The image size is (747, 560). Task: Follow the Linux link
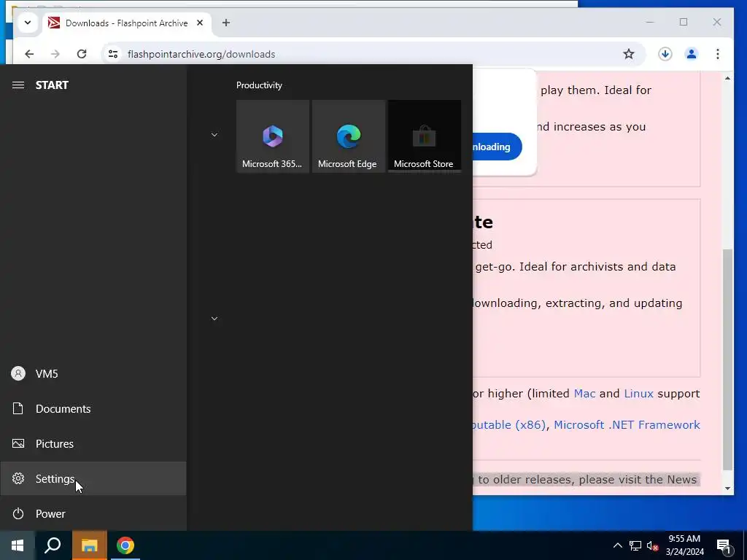638,394
